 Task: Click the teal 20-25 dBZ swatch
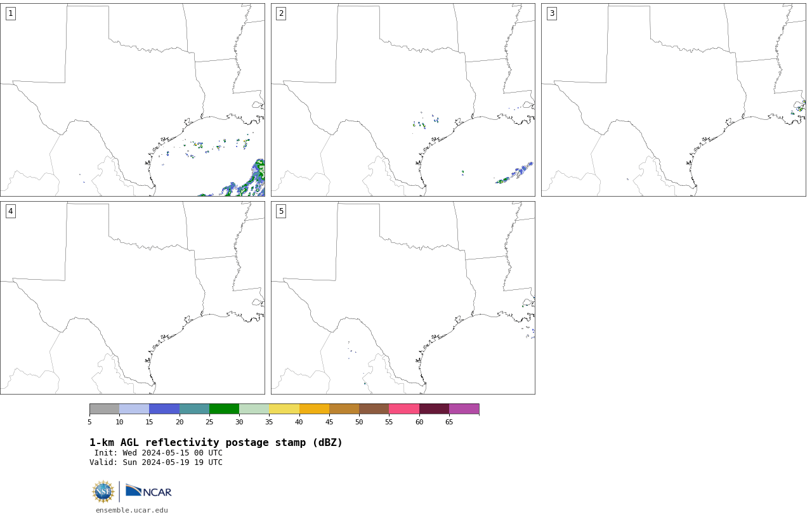pos(194,409)
